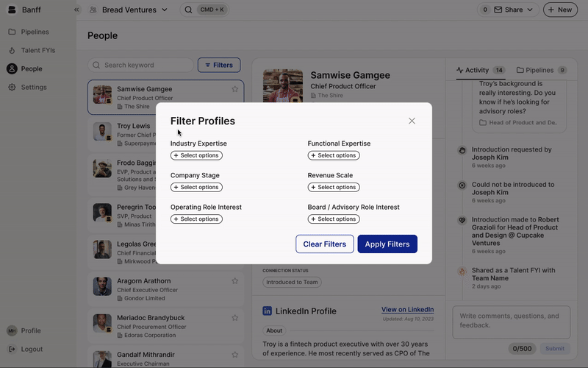Click the New button
The height and width of the screenshot is (368, 588).
[x=560, y=10]
